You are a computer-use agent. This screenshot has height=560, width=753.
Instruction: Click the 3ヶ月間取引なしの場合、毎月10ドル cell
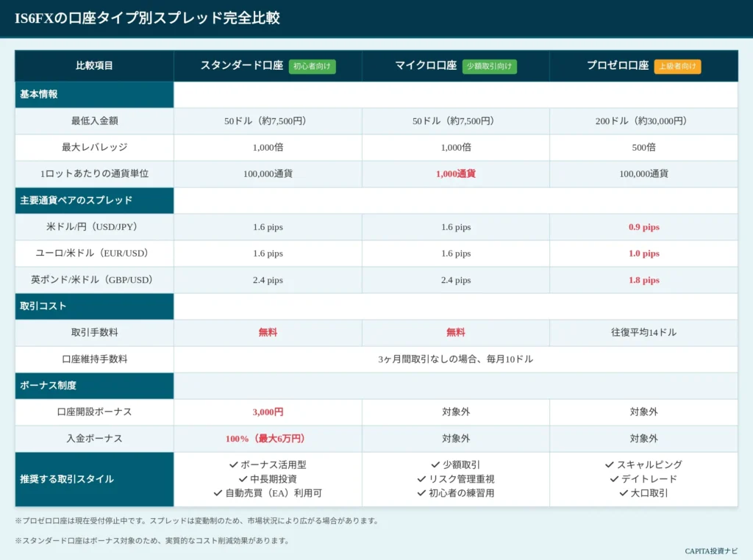click(456, 359)
